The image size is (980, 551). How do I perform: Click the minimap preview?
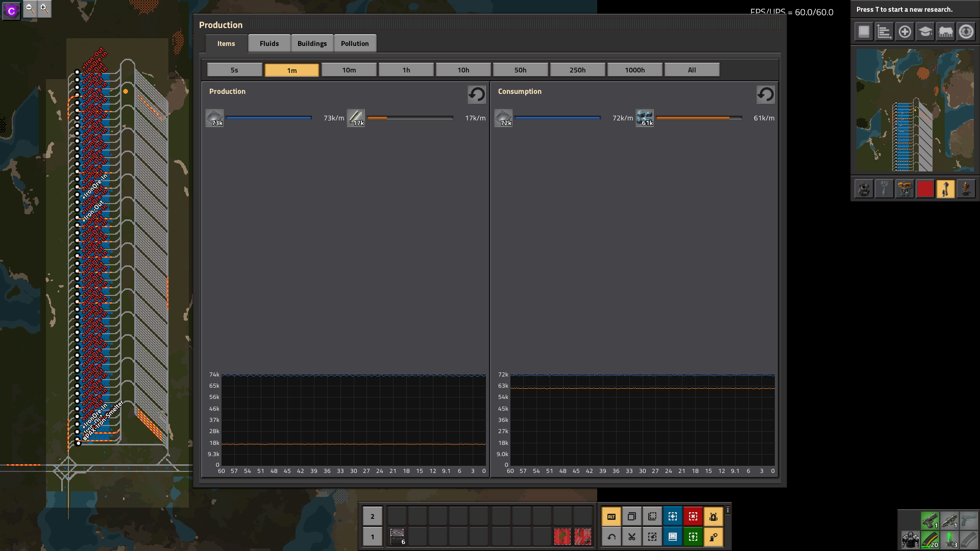click(915, 110)
